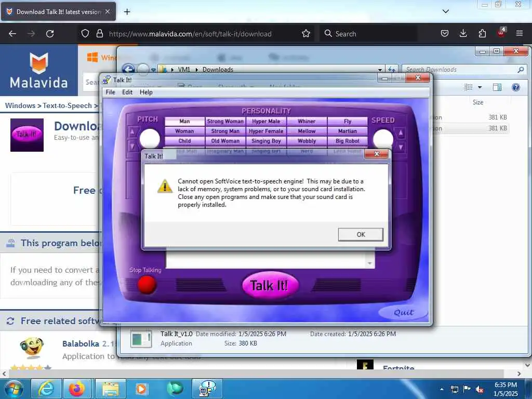
Task: Select the Hyper Female personality
Action: click(266, 131)
